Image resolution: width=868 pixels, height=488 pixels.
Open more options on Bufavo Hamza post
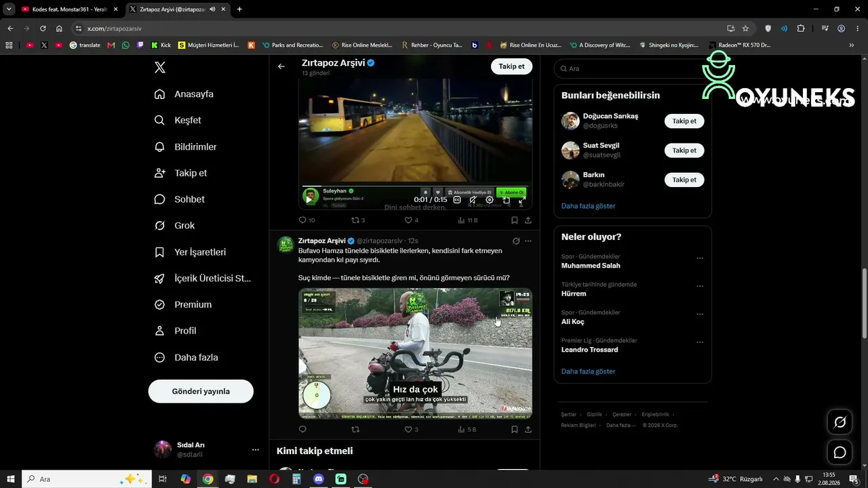coord(528,241)
